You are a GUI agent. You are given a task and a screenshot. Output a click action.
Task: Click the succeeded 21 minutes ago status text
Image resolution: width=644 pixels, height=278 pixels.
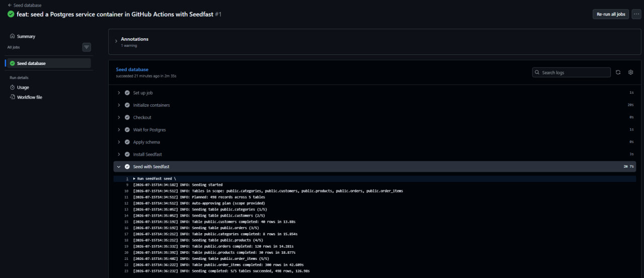(x=146, y=76)
